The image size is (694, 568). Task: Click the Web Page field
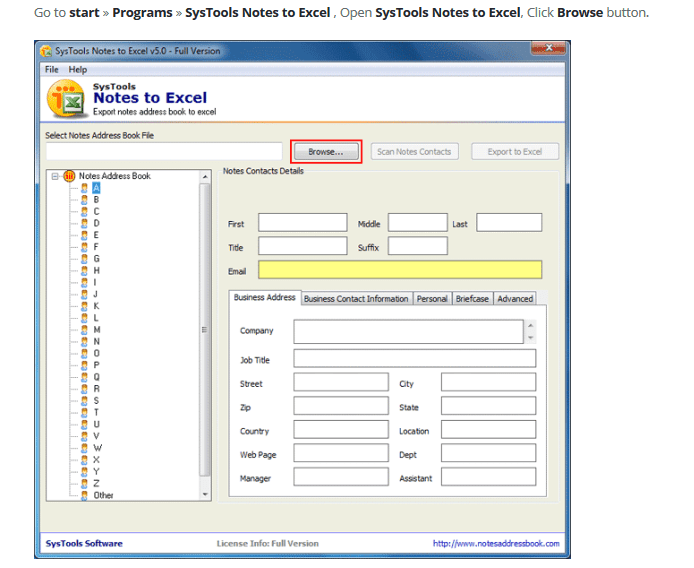341,453
